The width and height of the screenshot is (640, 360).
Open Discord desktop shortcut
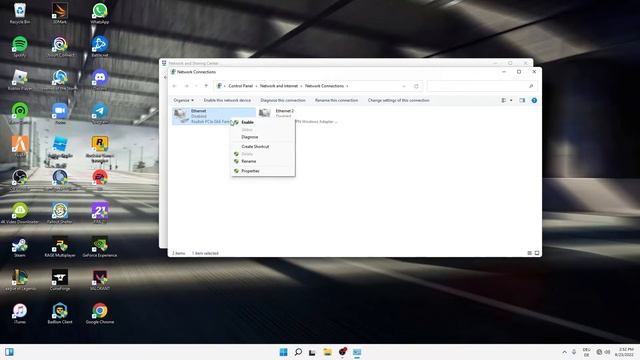point(100,80)
